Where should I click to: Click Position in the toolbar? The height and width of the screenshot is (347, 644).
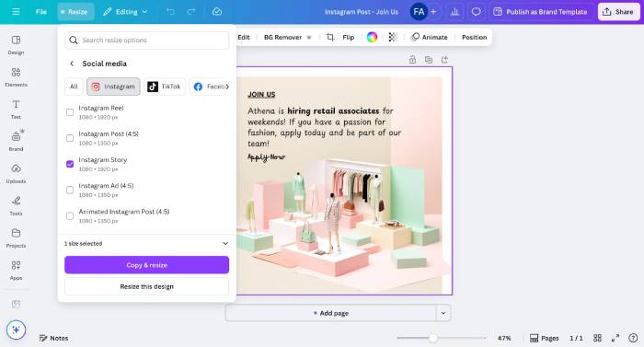[x=475, y=37]
